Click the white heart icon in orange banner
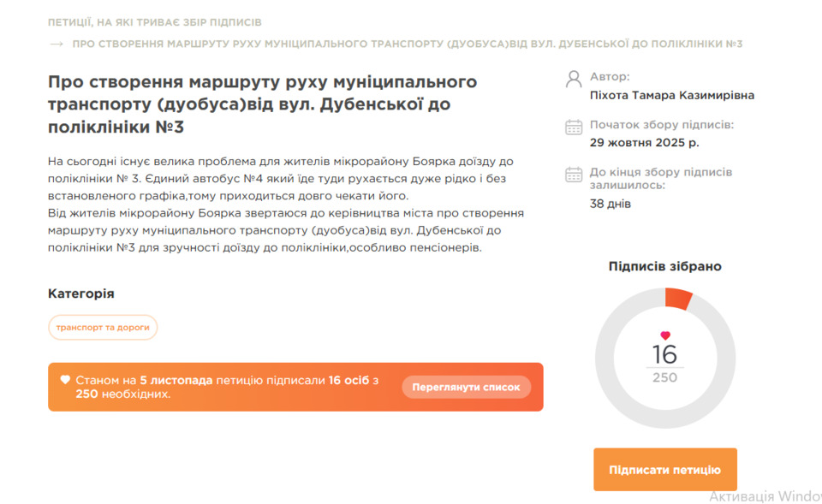The height and width of the screenshot is (504, 822). 65,380
